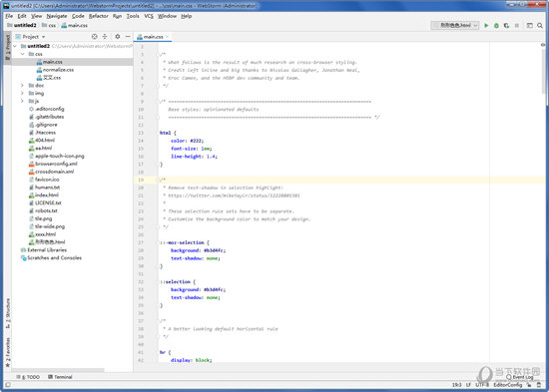Viewport: 549px width, 392px height.
Task: Open Project panel settings gear
Action: click(x=118, y=36)
